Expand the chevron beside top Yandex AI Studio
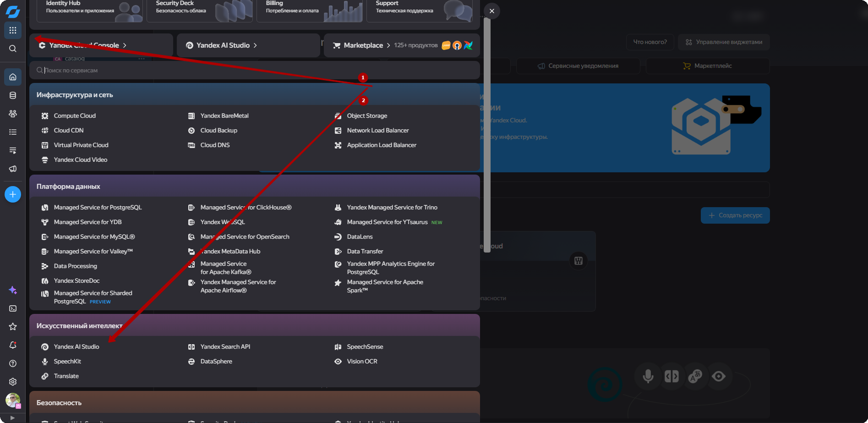Viewport: 868px width, 423px height. point(255,45)
